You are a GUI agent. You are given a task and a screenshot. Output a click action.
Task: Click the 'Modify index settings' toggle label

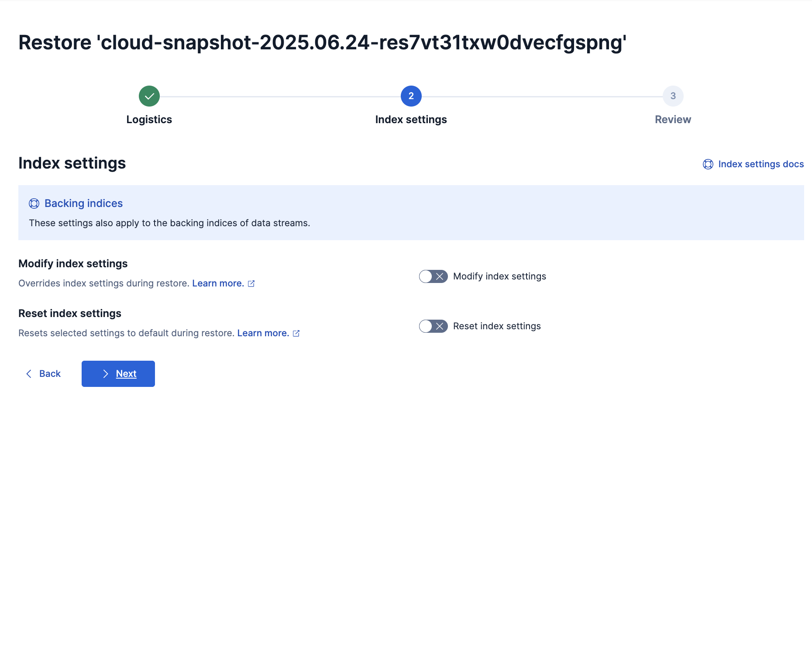click(500, 276)
